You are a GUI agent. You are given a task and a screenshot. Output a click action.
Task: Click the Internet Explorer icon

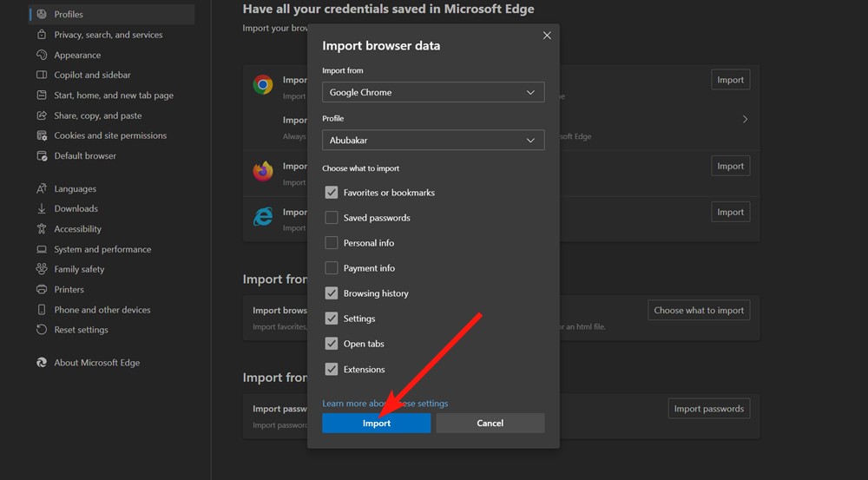(263, 216)
